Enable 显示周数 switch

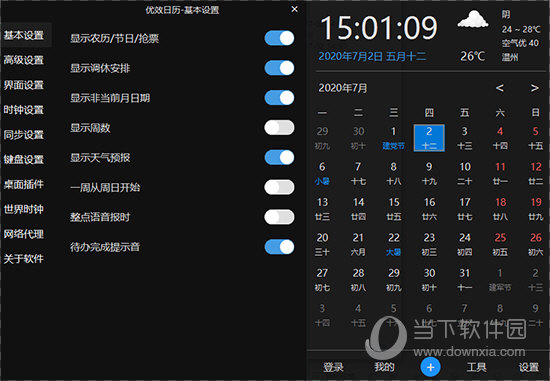coord(279,127)
